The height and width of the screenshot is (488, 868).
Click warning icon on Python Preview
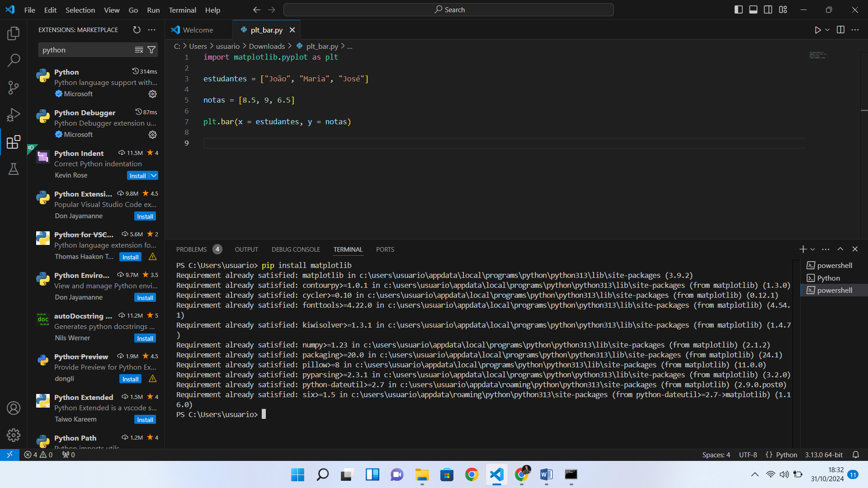click(x=153, y=379)
